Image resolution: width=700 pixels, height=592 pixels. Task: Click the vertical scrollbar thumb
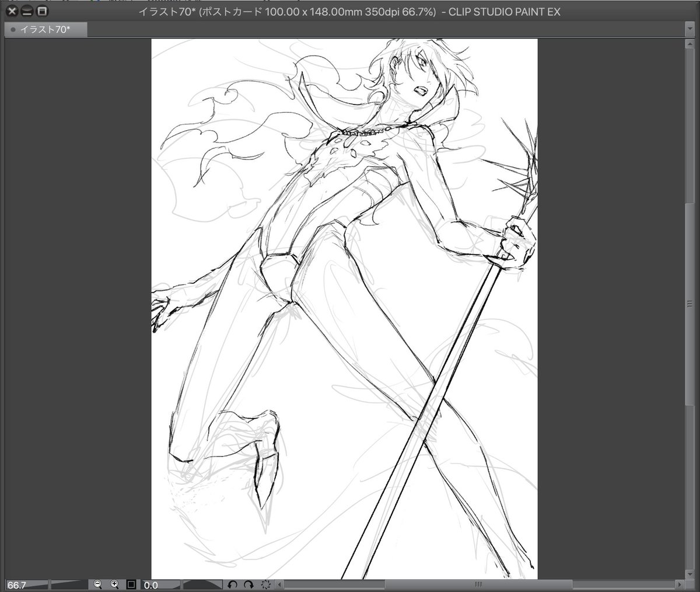tap(691, 305)
